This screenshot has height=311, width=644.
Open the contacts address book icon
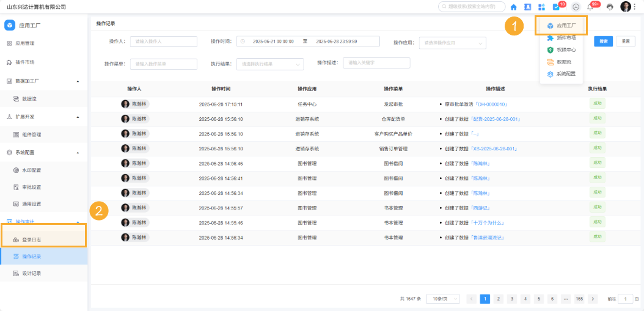tap(528, 7)
